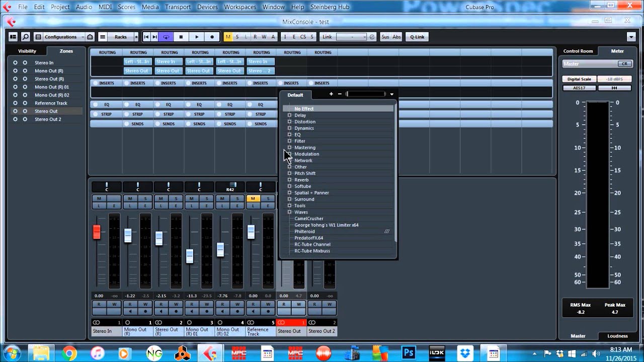The image size is (644, 362).
Task: Click the Q-Link button
Action: [x=417, y=37]
